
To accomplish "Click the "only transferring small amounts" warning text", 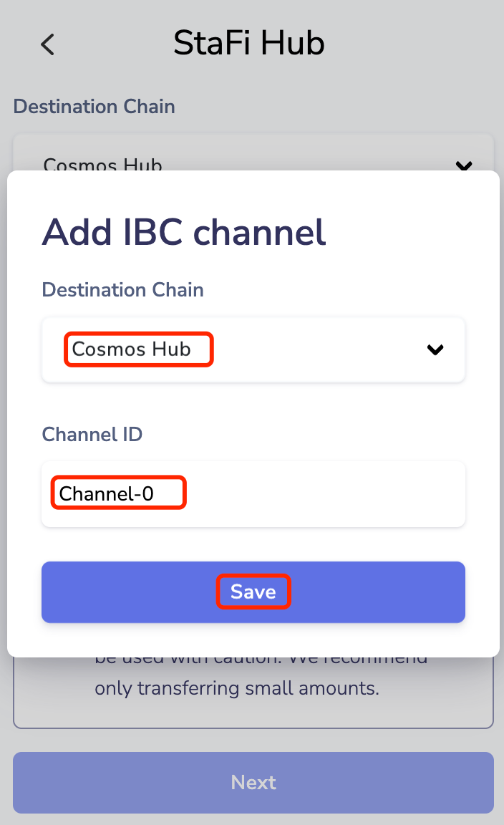I will tap(236, 688).
